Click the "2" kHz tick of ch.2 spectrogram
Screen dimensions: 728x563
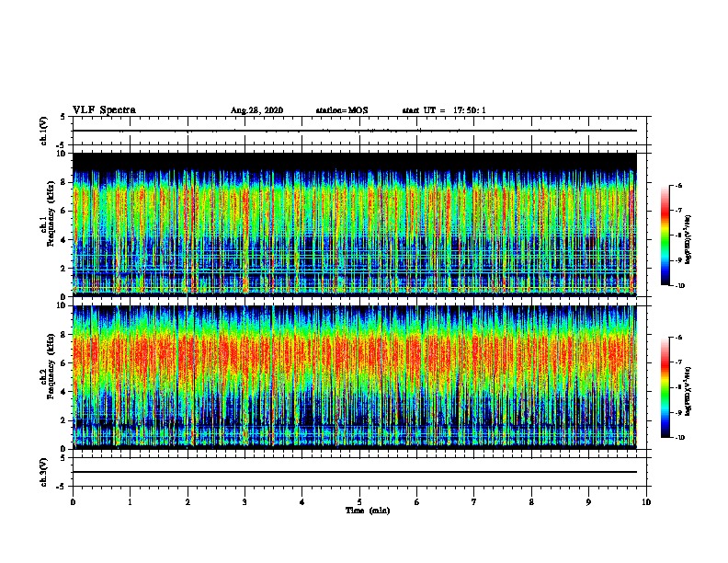63,420
